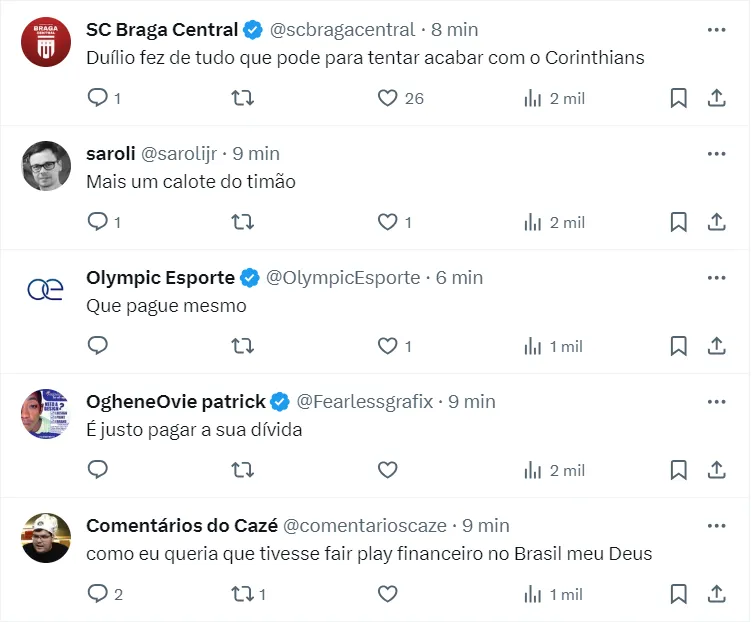
Task: Share Olympic Esporte's tweet
Action: click(x=716, y=346)
